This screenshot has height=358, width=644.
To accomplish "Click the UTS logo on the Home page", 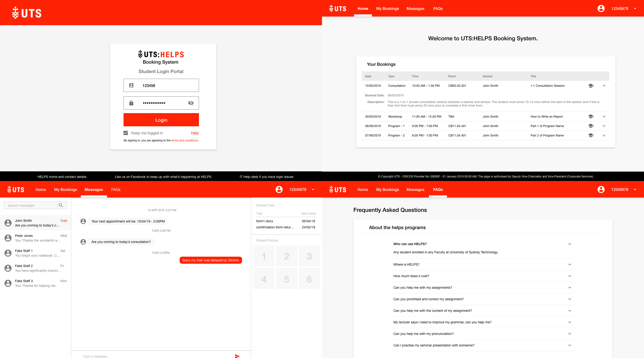I will click(x=338, y=8).
